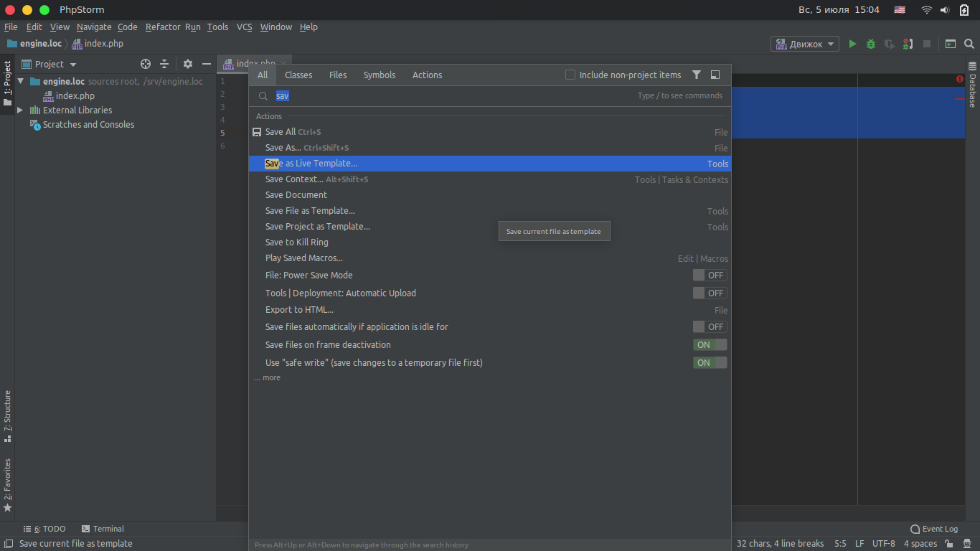Click the inspector hector icon in status bar

[967, 544]
